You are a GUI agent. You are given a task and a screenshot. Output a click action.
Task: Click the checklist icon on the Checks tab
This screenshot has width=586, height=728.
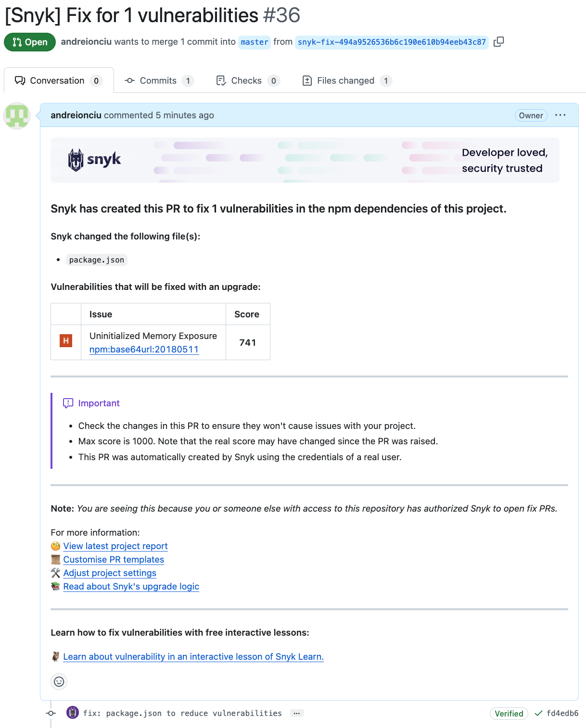[x=221, y=80]
